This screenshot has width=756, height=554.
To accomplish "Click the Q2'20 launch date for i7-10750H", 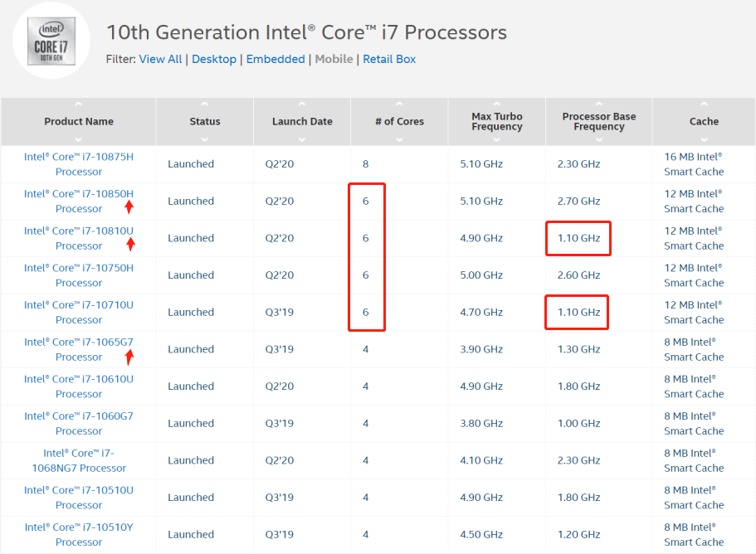I will (x=279, y=275).
